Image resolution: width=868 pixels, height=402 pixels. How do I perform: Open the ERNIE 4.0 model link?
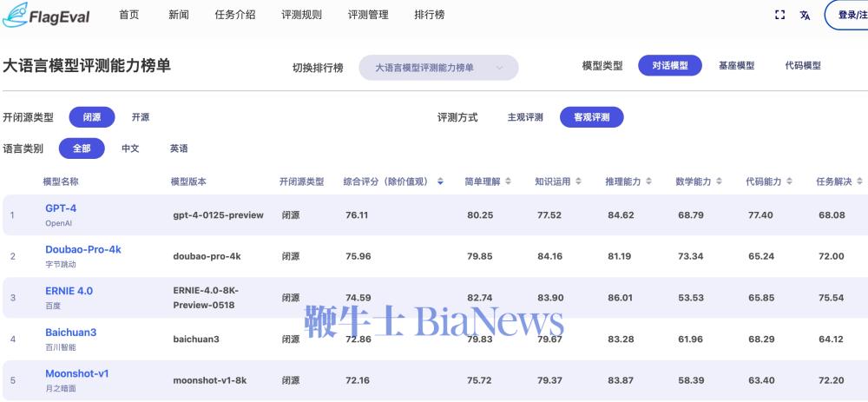point(69,291)
